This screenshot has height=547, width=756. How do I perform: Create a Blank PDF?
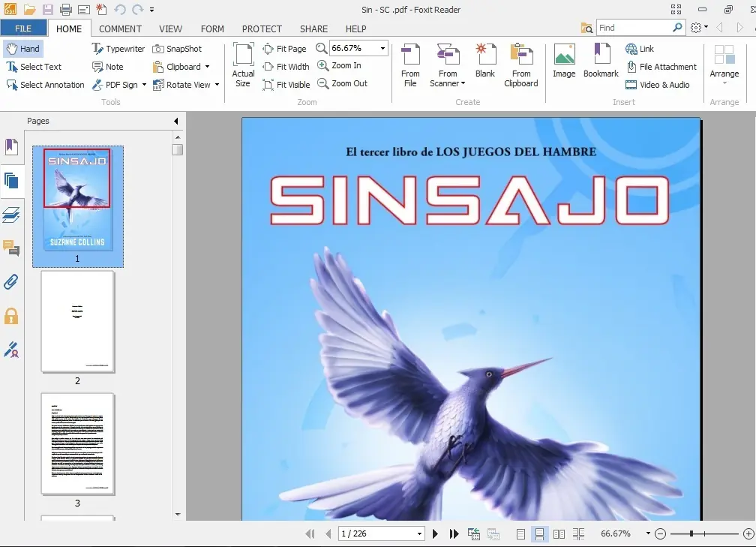(x=485, y=60)
